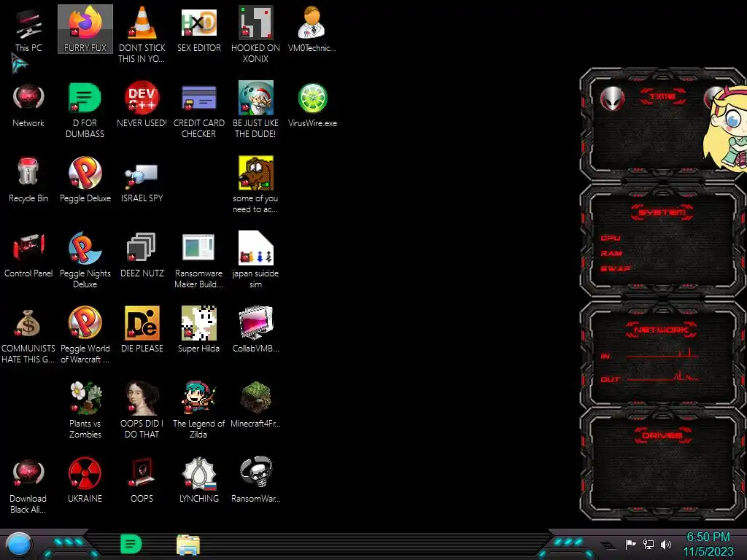747x560 pixels.
Task: Launch the Super Hilda game
Action: pyautogui.click(x=198, y=330)
